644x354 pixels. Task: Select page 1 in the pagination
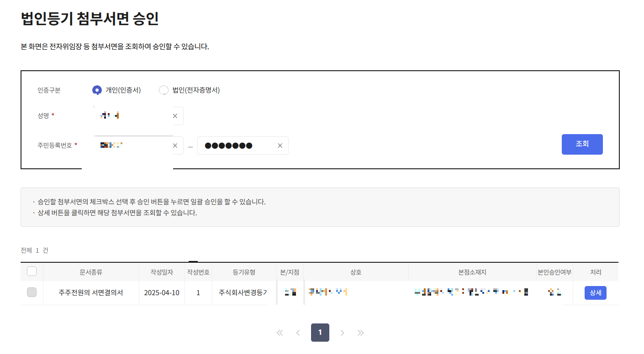[320, 333]
